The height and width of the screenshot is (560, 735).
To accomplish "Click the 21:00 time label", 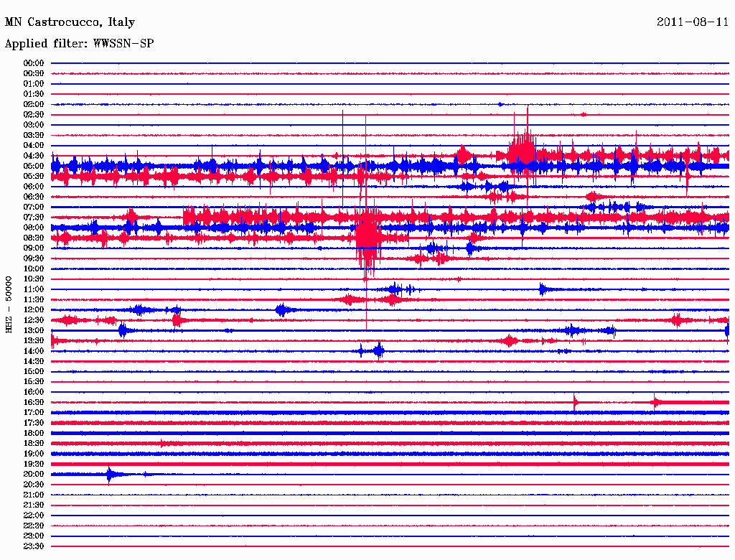I will point(34,495).
